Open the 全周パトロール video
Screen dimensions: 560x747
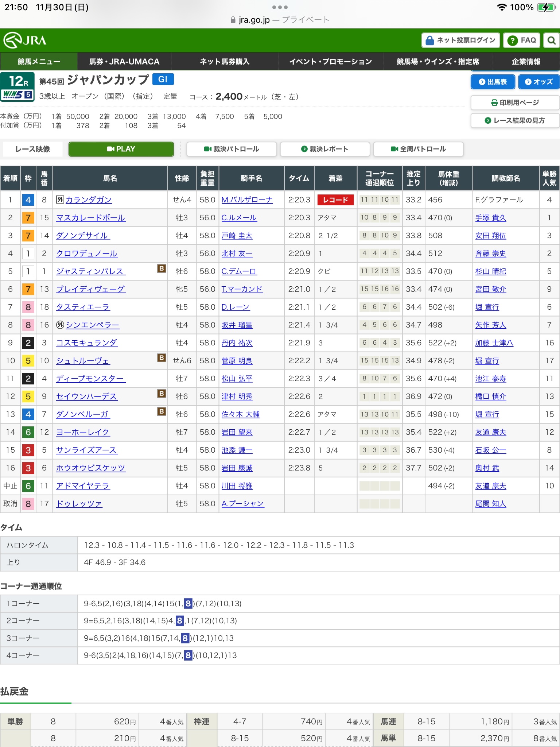[418, 149]
